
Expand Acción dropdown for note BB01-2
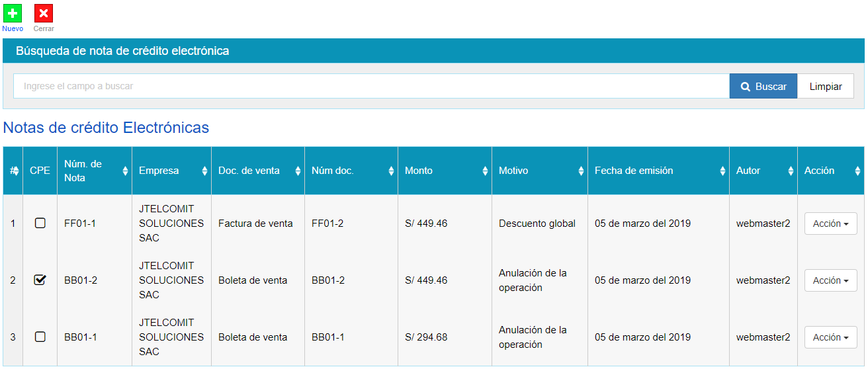coord(830,280)
